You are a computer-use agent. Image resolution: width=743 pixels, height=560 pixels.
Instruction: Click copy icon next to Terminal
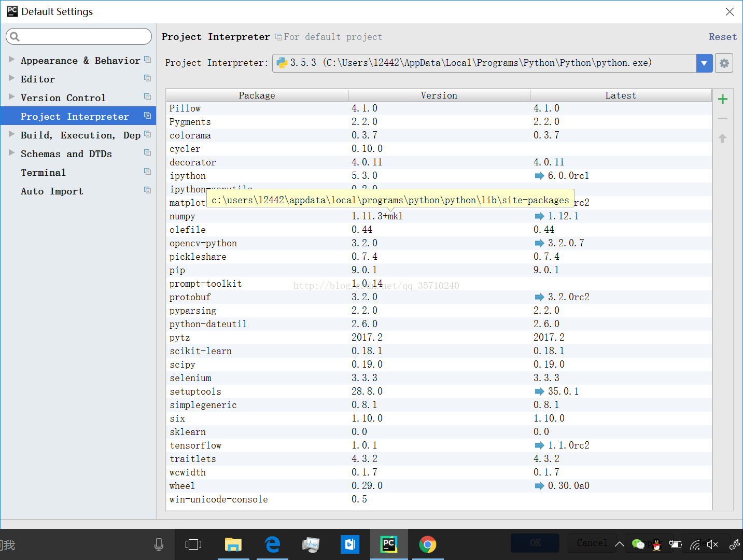[x=148, y=172]
